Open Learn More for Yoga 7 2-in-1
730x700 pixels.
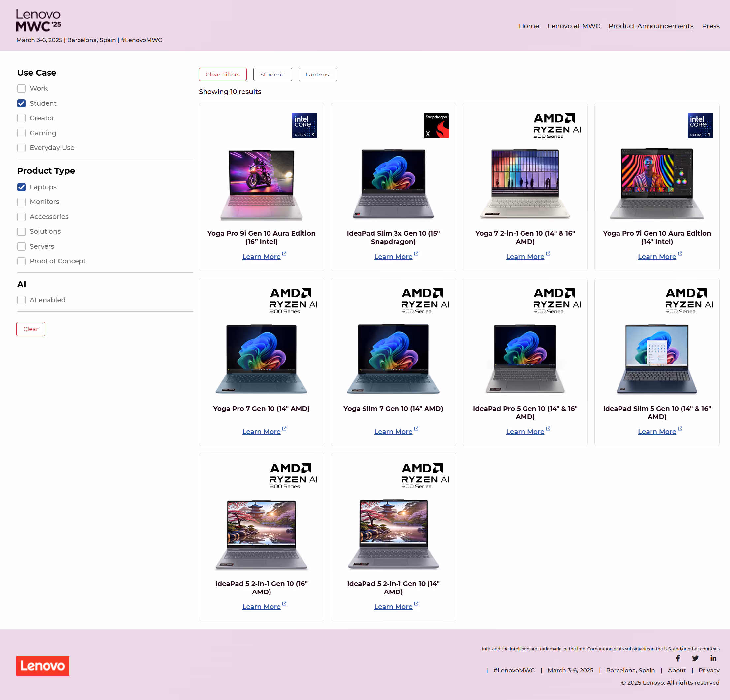(x=525, y=257)
